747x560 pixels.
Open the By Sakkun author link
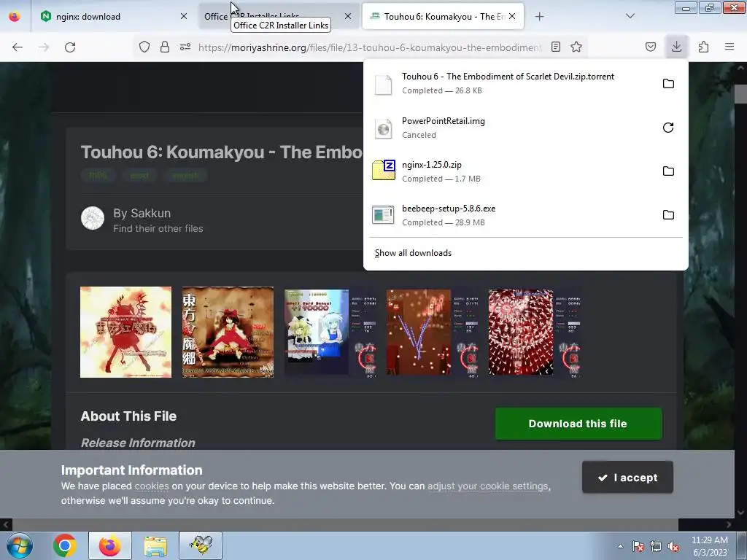click(x=142, y=213)
